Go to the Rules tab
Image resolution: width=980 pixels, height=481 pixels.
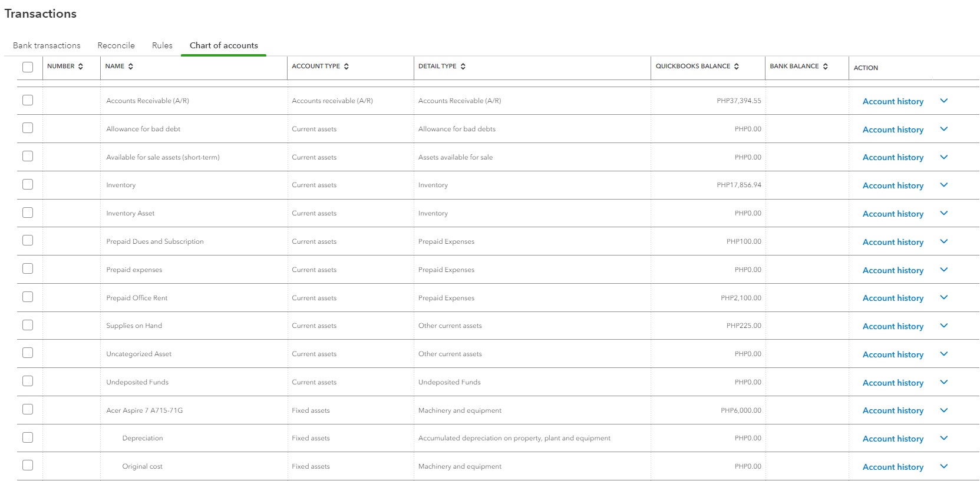162,45
